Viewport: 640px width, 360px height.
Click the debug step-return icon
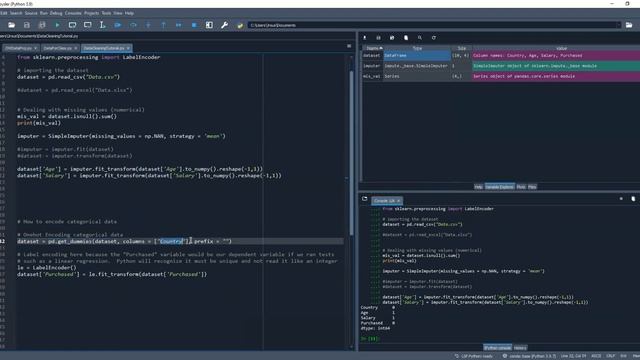click(163, 25)
